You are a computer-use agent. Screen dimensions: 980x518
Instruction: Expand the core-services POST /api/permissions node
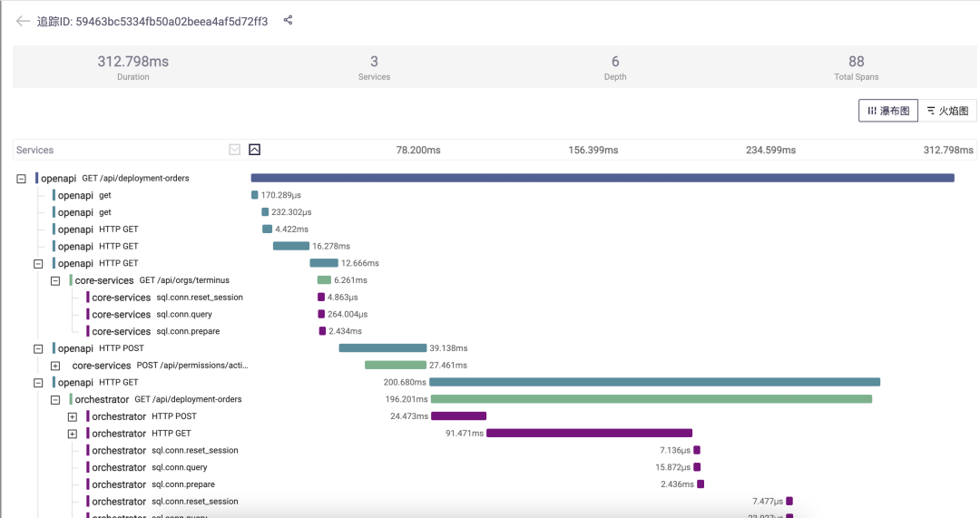pyautogui.click(x=55, y=366)
